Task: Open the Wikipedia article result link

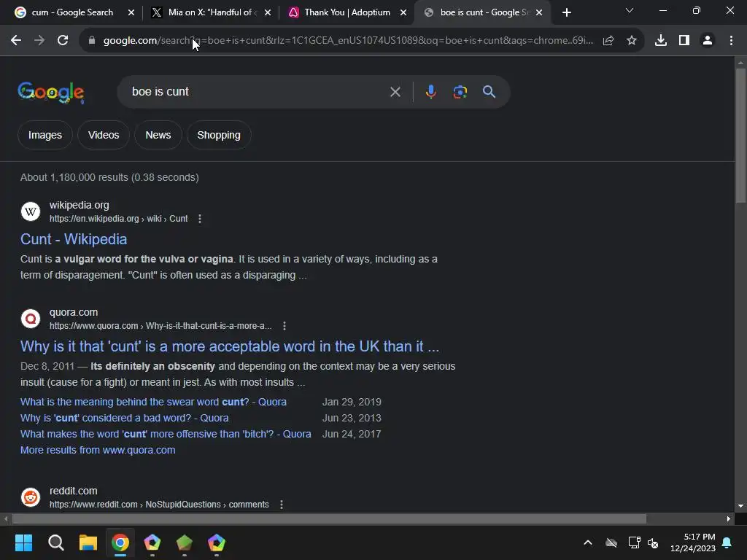Action: [74, 239]
